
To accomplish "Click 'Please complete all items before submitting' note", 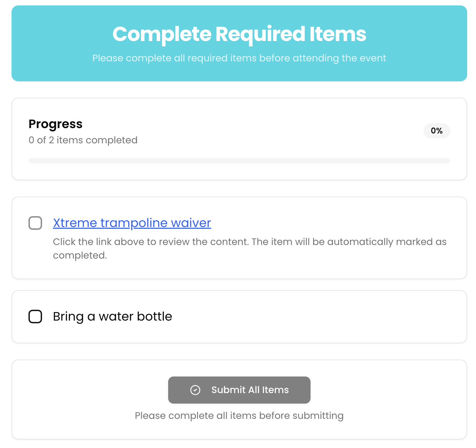I will [x=239, y=416].
